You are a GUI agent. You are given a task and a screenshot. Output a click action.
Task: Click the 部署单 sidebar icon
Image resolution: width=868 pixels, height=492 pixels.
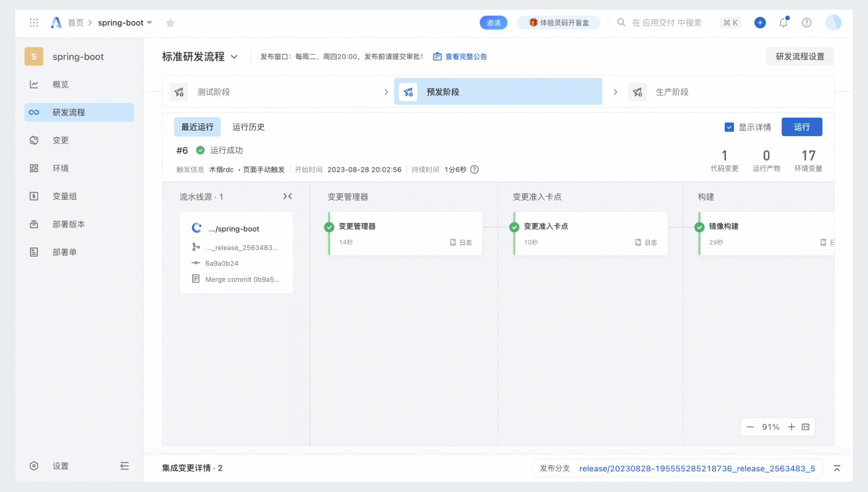click(x=34, y=252)
